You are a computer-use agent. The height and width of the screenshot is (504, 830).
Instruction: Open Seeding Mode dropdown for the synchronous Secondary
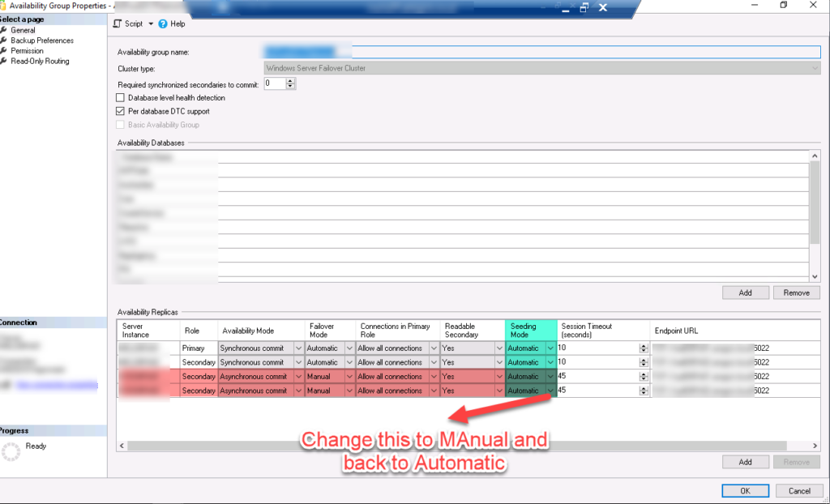[x=550, y=363]
